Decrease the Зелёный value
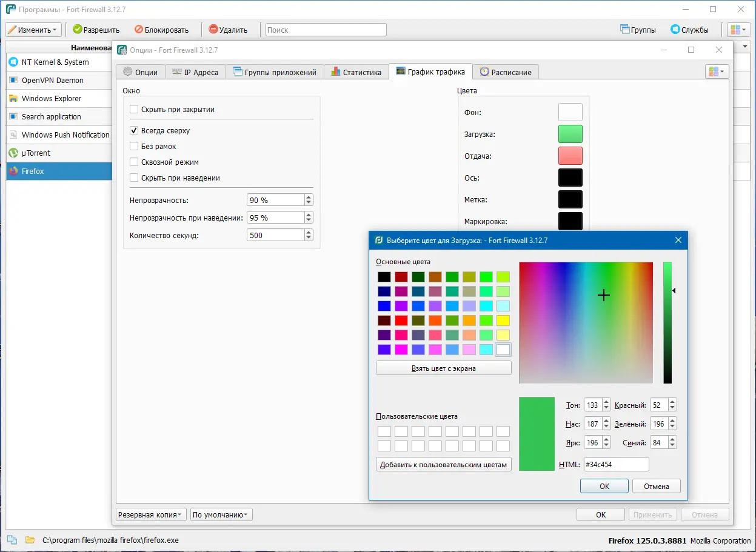756x552 pixels. tap(672, 427)
